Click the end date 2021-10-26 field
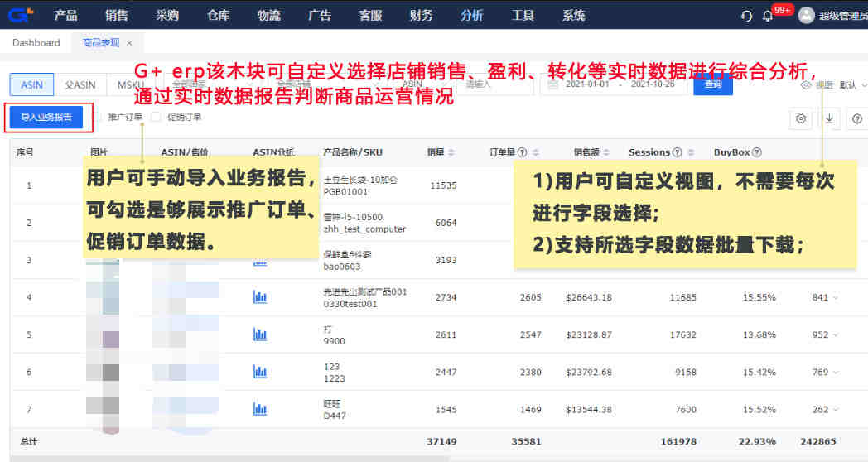 (x=653, y=84)
